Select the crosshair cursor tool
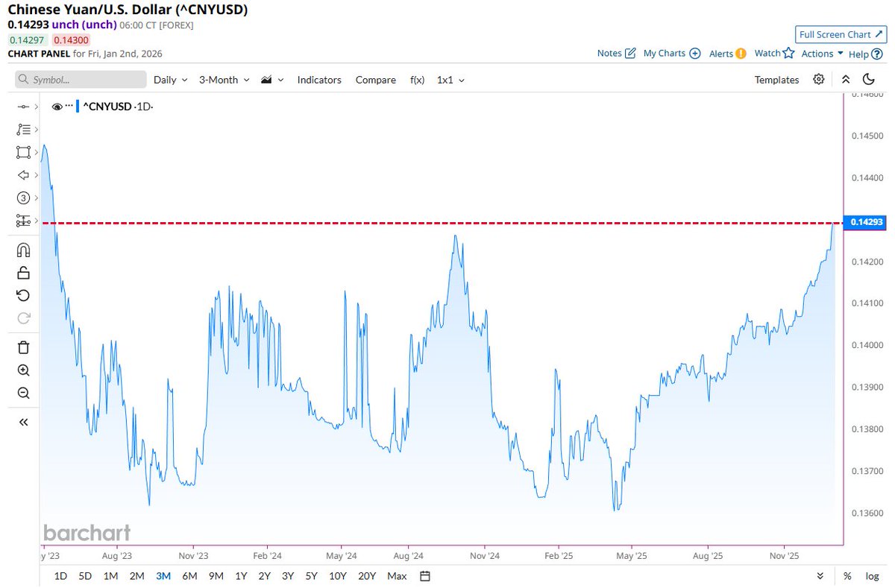The height and width of the screenshot is (588, 895). (22, 106)
